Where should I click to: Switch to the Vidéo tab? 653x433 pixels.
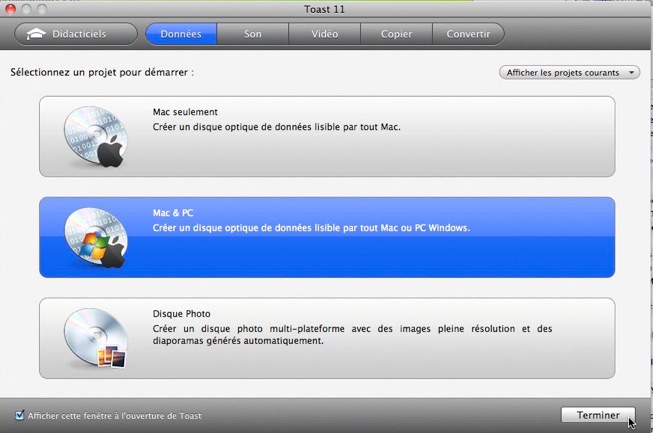(324, 34)
